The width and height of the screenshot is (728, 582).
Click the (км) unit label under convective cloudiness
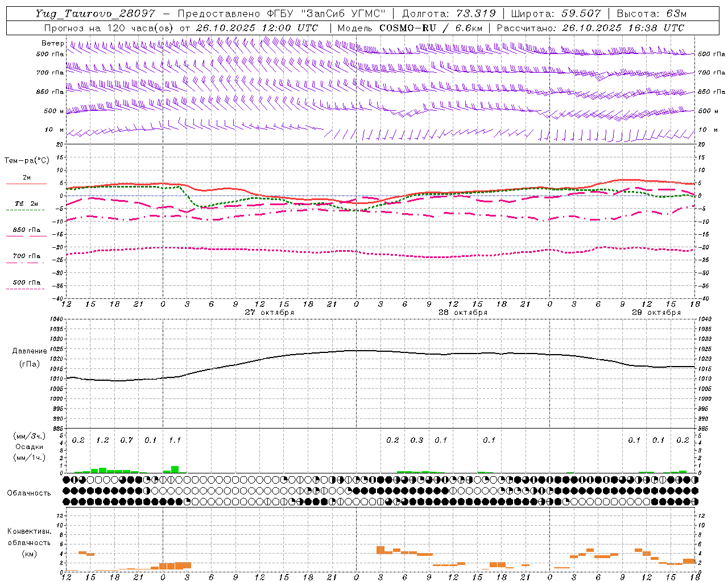point(29,554)
